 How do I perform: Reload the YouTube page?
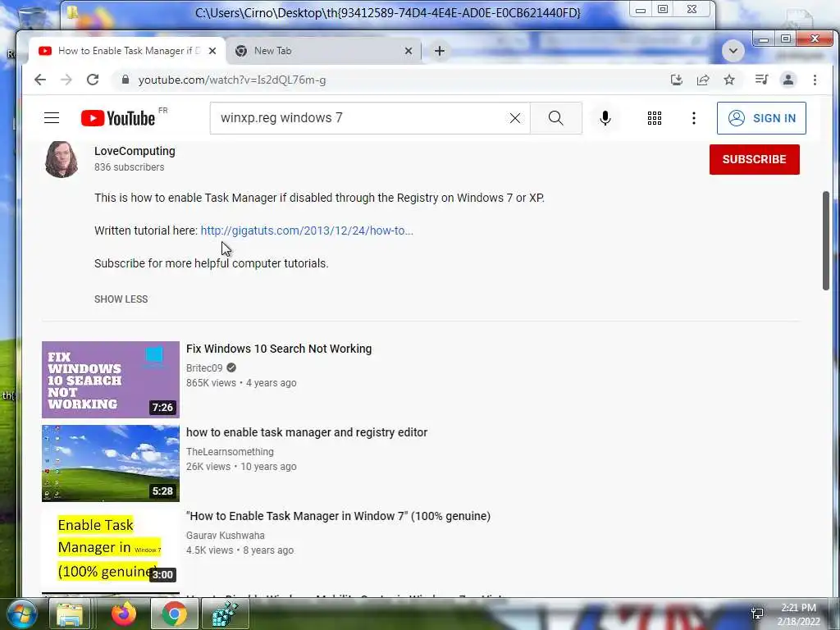pyautogui.click(x=93, y=80)
